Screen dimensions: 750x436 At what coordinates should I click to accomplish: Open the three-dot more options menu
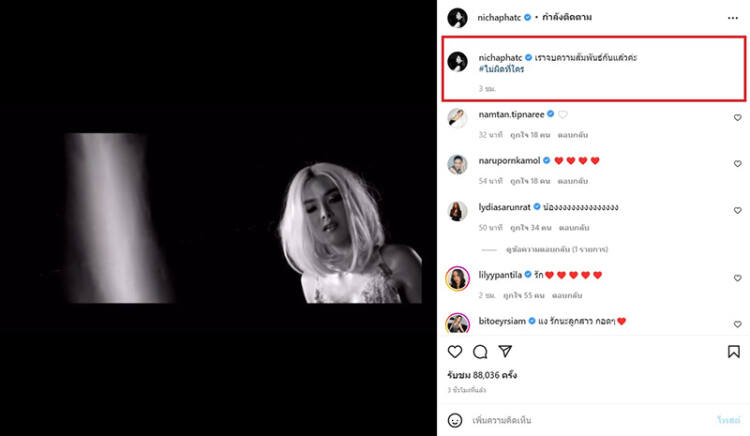tap(733, 18)
